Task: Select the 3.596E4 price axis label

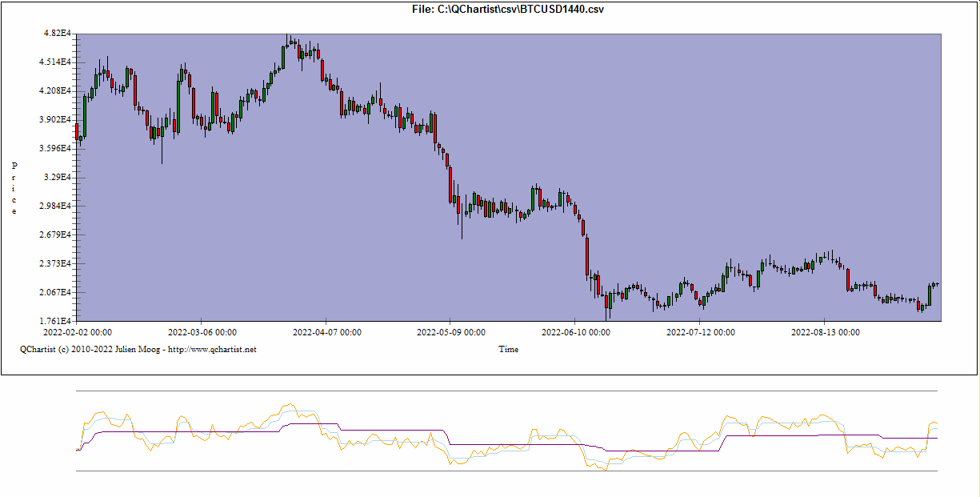Action: click(57, 149)
